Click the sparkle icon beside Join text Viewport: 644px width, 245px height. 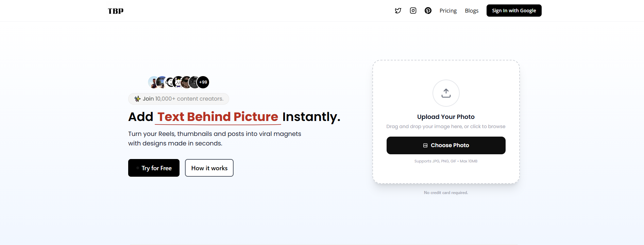click(x=137, y=99)
